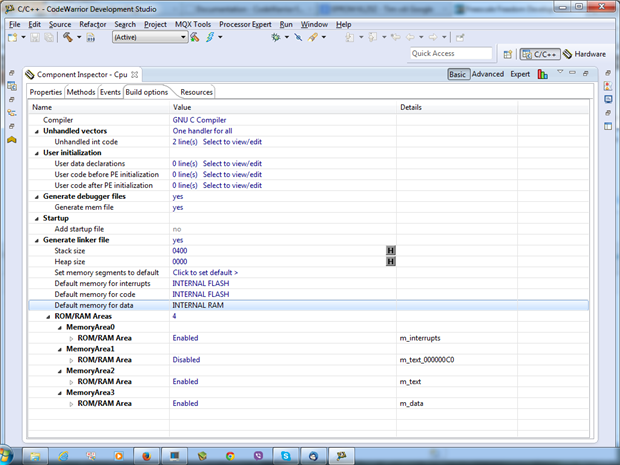Collapse the Unhandled vectors group
This screenshot has height=465, width=620.
[37, 131]
